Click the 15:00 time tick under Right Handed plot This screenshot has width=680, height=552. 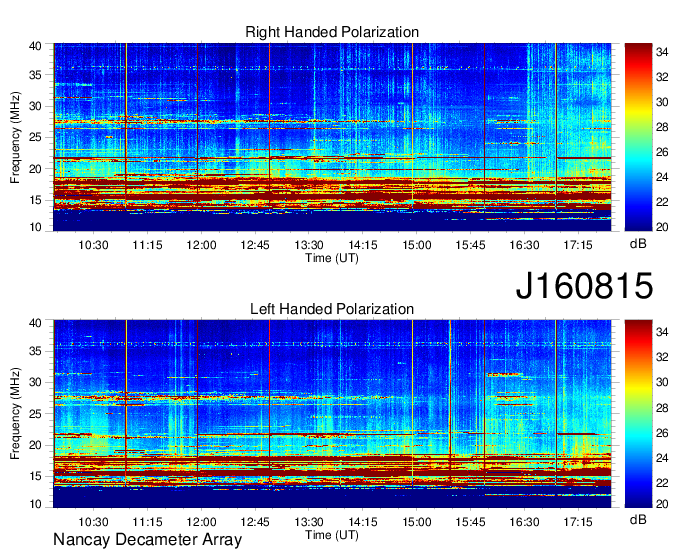pos(416,245)
